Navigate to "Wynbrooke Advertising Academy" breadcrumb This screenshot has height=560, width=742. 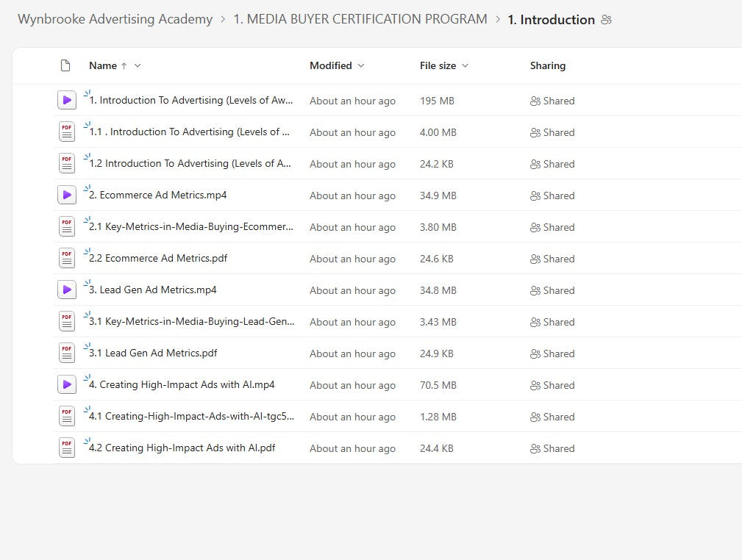coord(115,19)
